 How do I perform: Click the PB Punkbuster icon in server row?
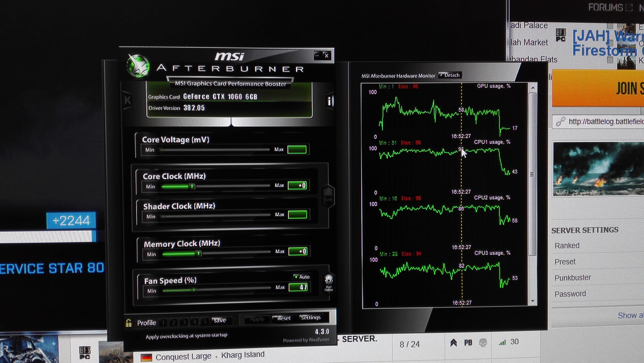click(x=468, y=343)
